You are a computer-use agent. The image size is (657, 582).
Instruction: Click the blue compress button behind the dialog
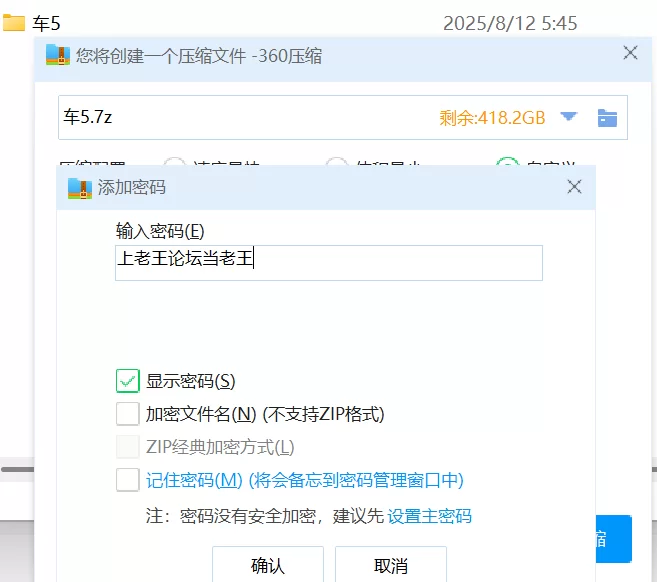(613, 539)
